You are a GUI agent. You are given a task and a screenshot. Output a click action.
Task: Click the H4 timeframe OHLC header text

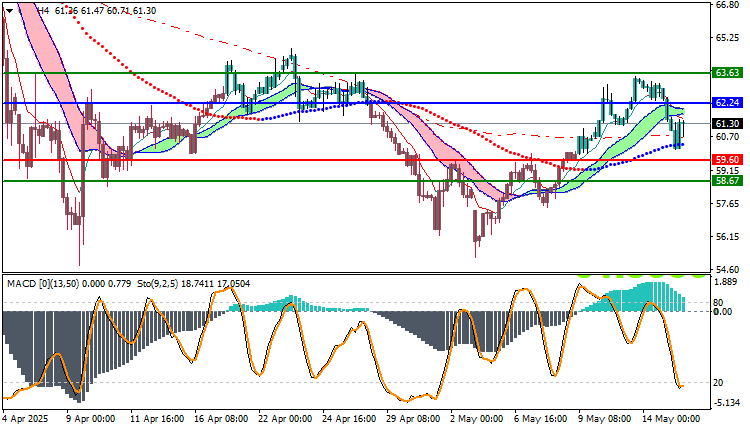pos(97,11)
